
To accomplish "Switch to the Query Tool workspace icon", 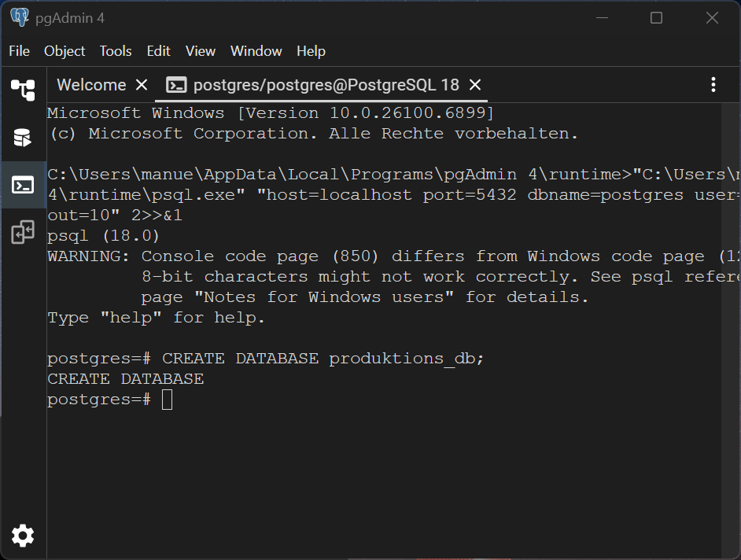I will click(x=23, y=138).
